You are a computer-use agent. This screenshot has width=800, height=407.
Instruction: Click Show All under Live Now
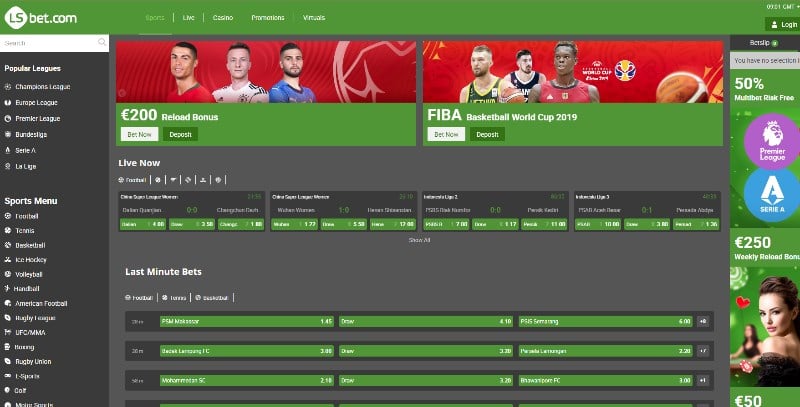(x=419, y=240)
